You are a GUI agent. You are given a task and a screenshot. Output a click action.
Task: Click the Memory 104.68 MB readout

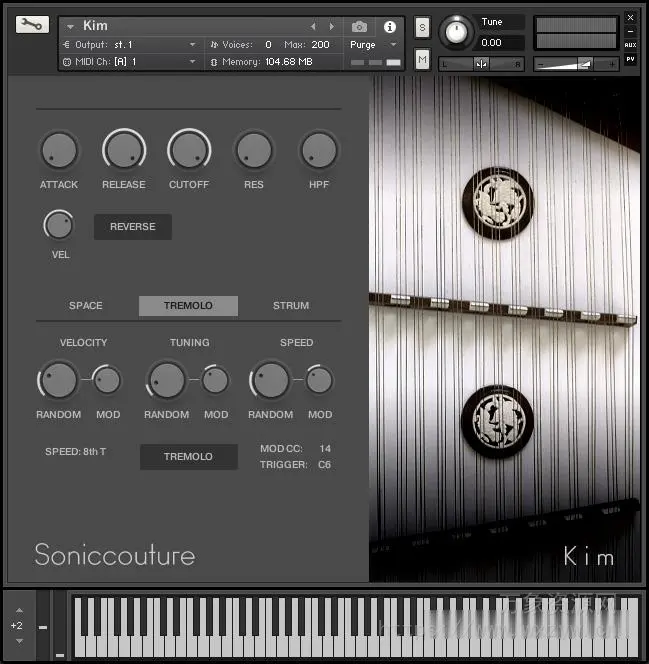tap(289, 62)
